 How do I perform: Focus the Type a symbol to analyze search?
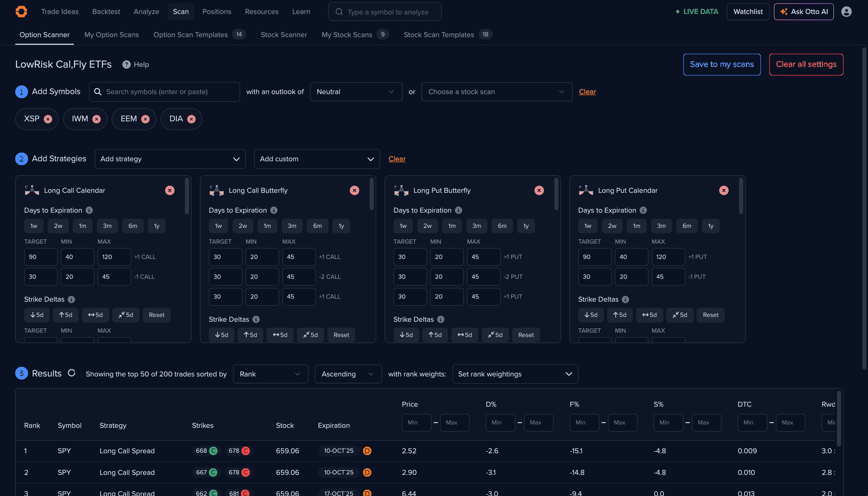pos(385,12)
